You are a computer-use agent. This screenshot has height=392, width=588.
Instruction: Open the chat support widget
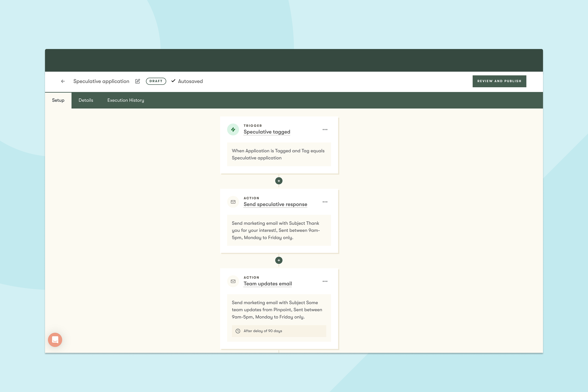pos(55,340)
